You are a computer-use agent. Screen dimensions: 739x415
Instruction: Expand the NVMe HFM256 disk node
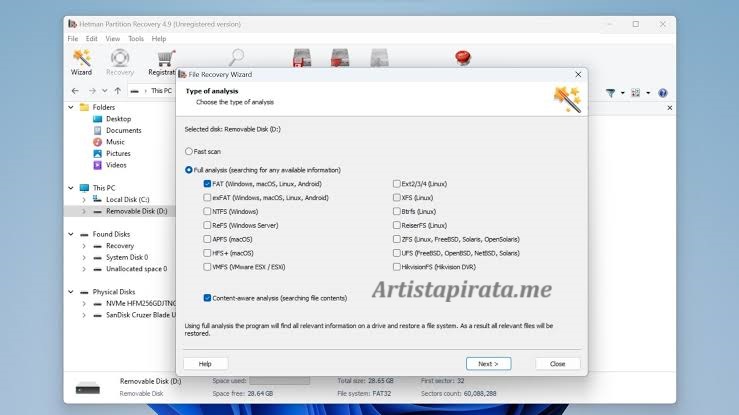84,304
